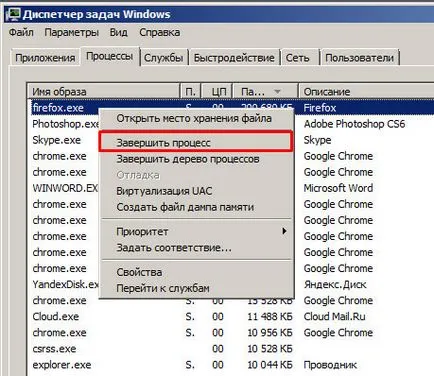The width and height of the screenshot is (434, 376).
Task: Click the П. user column header
Action: pos(190,91)
